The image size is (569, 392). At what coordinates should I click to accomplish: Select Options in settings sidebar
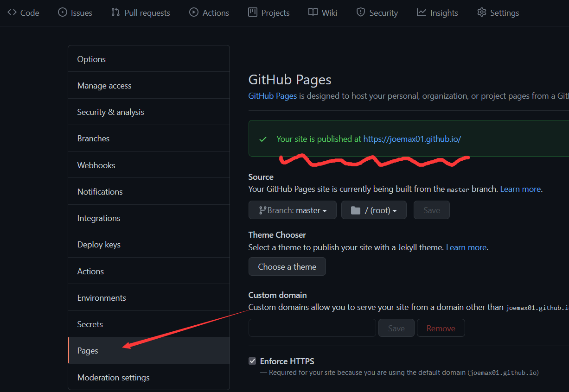click(149, 59)
